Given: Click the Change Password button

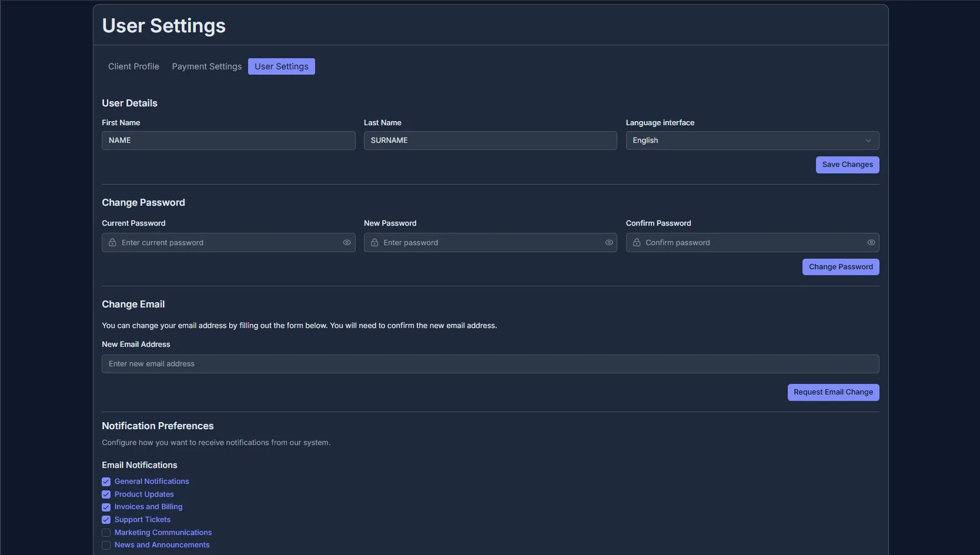Looking at the screenshot, I should pos(840,267).
